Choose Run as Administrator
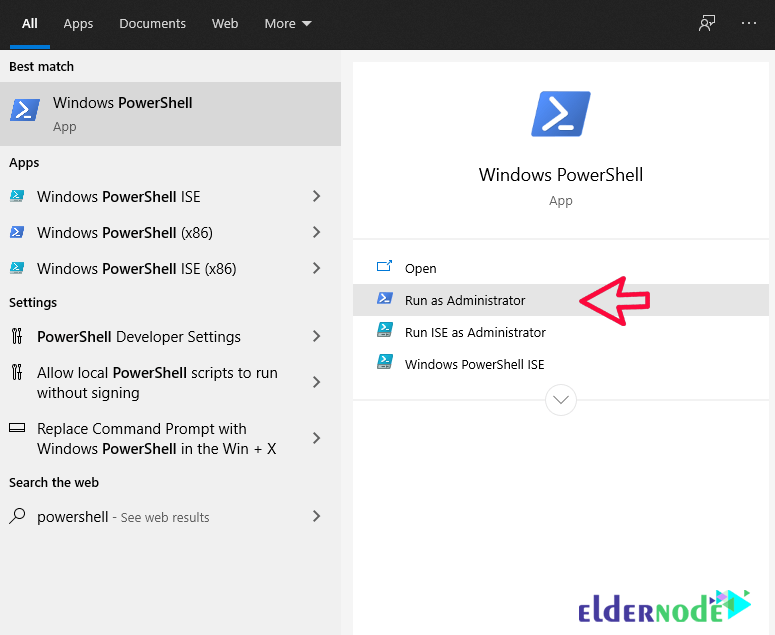The image size is (775, 635). (560, 300)
